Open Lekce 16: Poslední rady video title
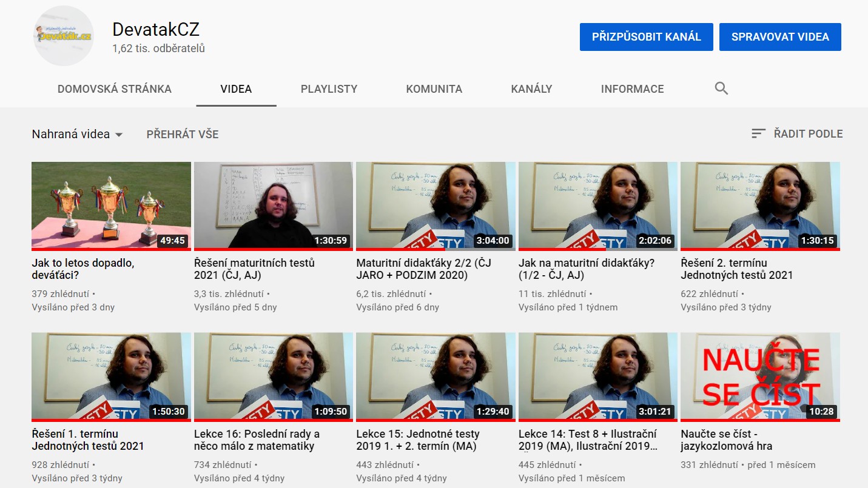868x488 pixels. 257,440
